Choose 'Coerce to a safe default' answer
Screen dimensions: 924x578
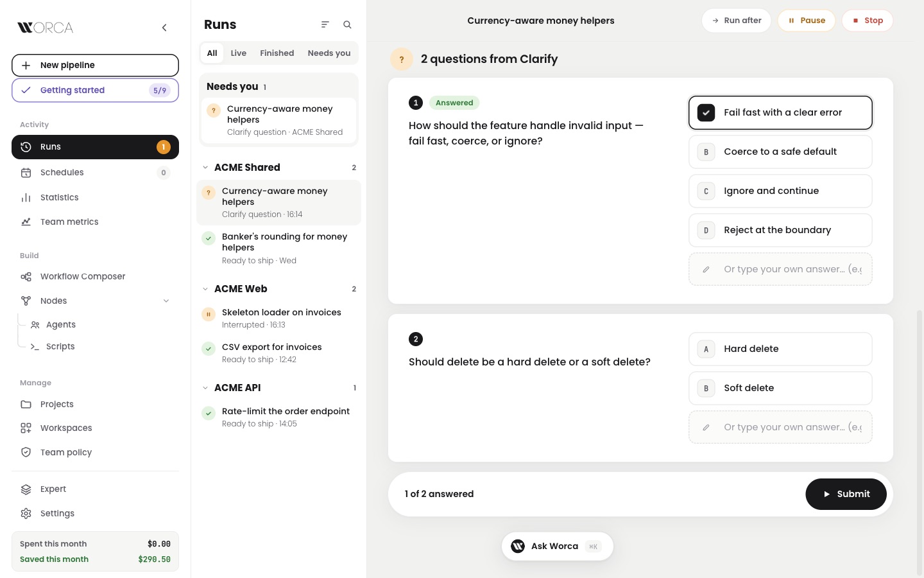[780, 152]
